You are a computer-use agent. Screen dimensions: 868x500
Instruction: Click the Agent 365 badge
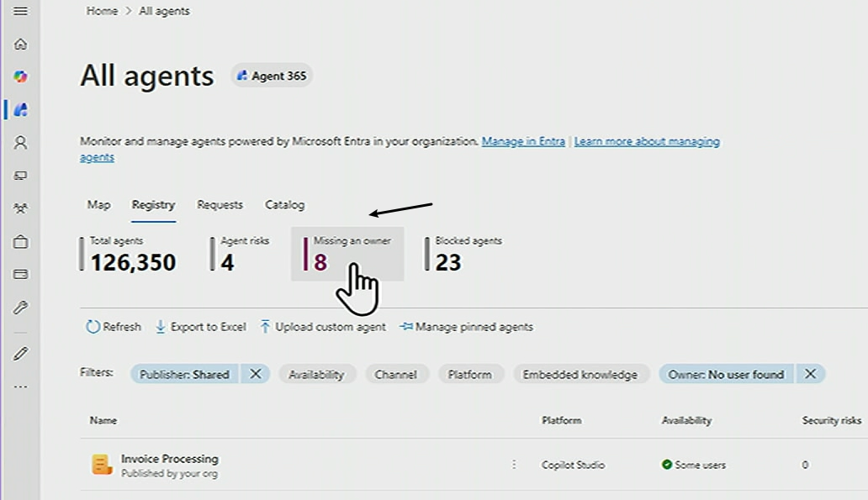coord(272,76)
